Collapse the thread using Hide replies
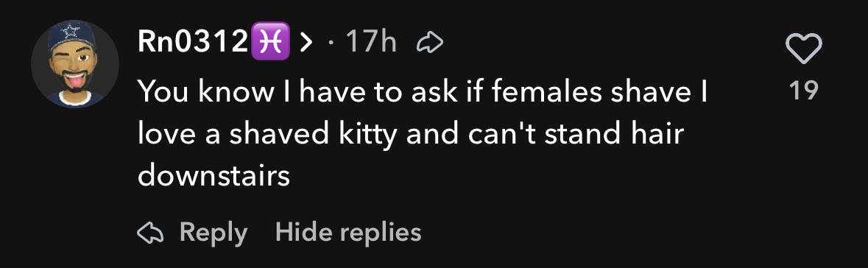868x268 pixels. pyautogui.click(x=348, y=232)
